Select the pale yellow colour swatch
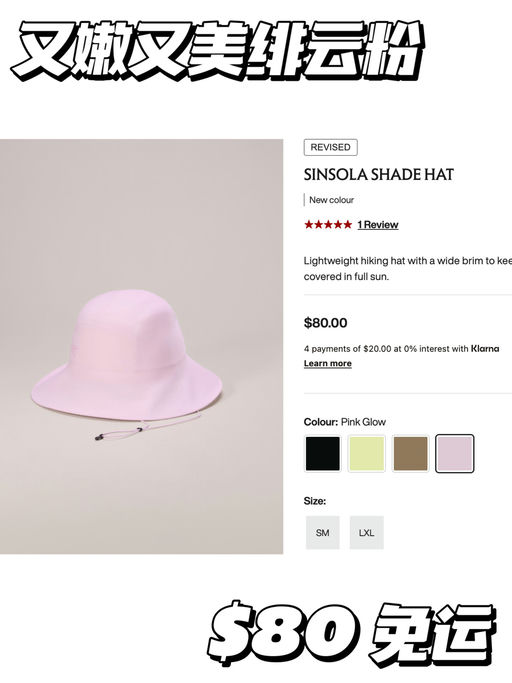512x683 pixels. coord(366,453)
